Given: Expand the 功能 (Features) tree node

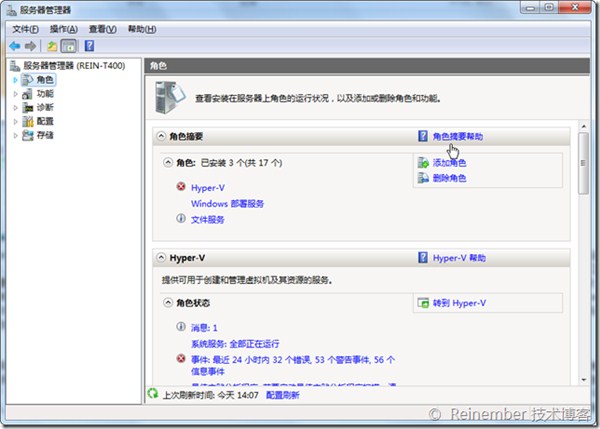Looking at the screenshot, I should click(x=16, y=93).
